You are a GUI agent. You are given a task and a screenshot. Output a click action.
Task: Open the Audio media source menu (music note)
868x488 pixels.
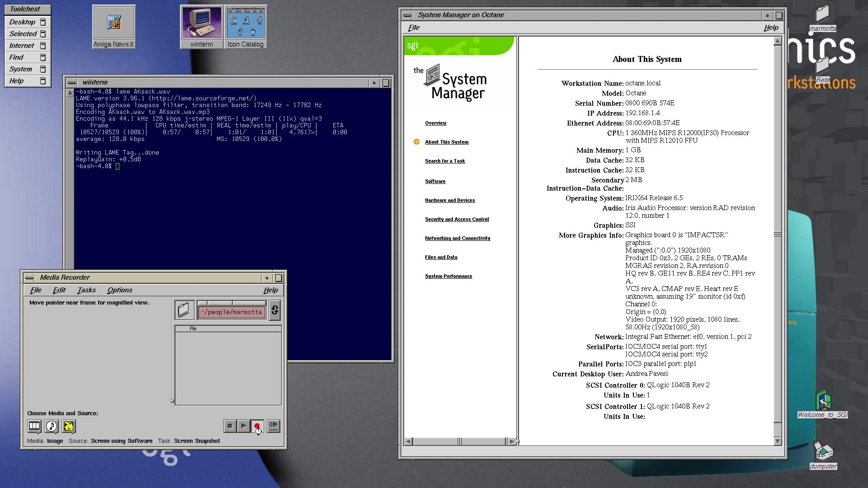51,426
